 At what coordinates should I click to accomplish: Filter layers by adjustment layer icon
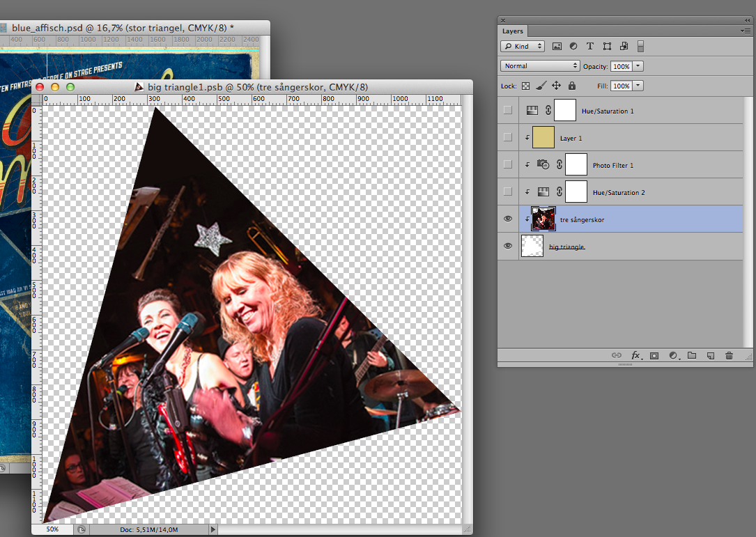(573, 46)
